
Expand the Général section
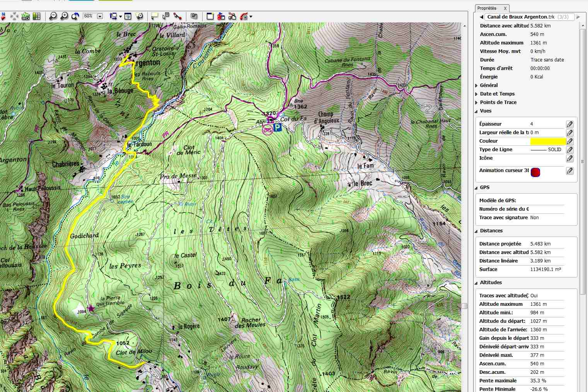pyautogui.click(x=476, y=85)
